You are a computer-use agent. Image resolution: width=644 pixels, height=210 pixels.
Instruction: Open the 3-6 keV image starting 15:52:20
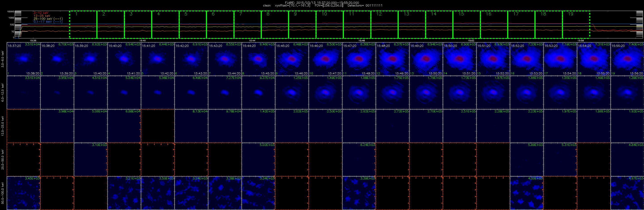tap(527, 59)
